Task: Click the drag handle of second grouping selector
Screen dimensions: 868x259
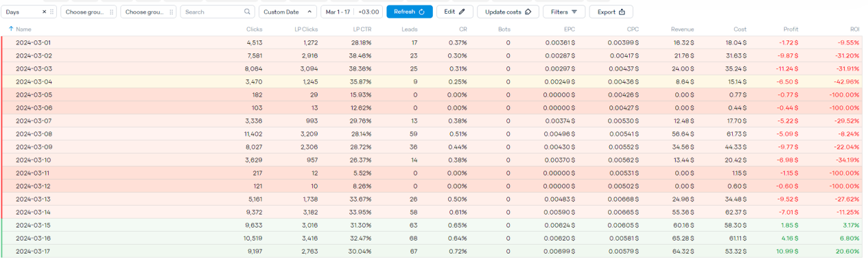Action: pos(112,12)
